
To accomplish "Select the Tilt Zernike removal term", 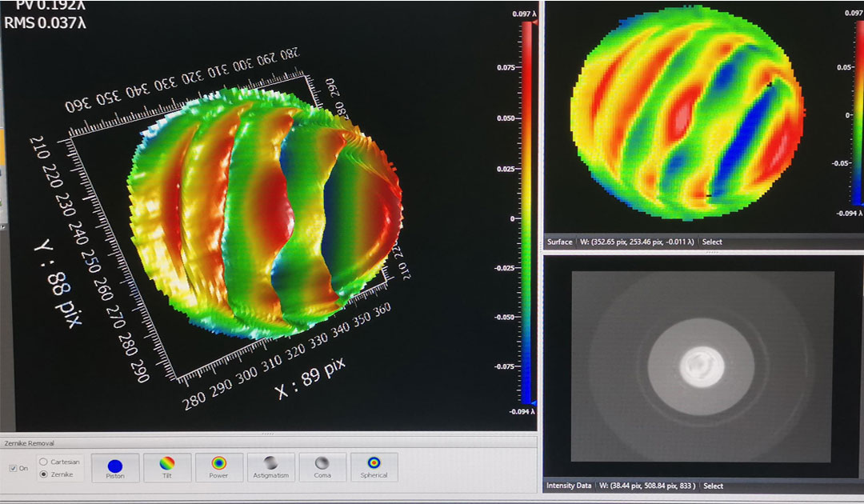I will coord(166,467).
